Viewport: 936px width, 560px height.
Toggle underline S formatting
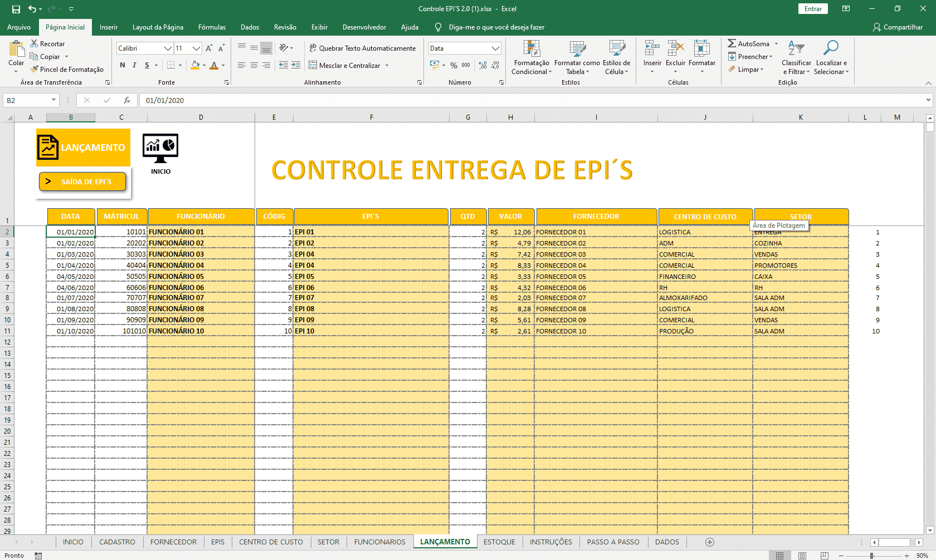[x=147, y=65]
